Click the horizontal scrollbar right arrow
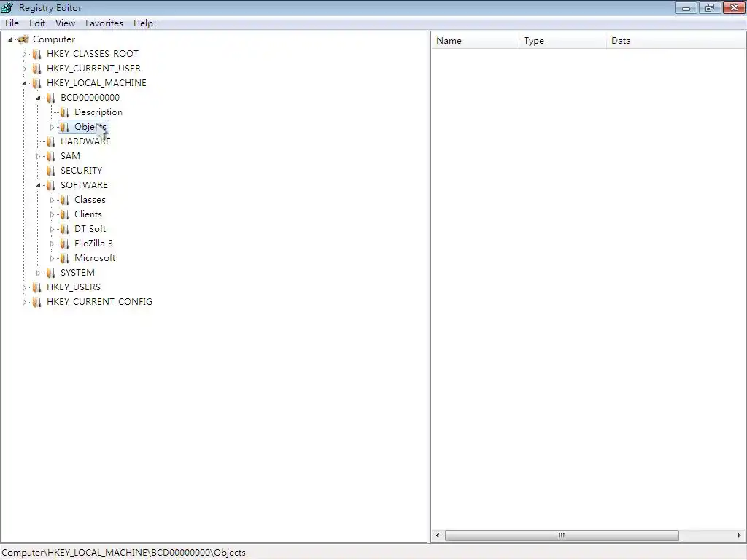Screen dimensions: 747x560 click(x=739, y=535)
